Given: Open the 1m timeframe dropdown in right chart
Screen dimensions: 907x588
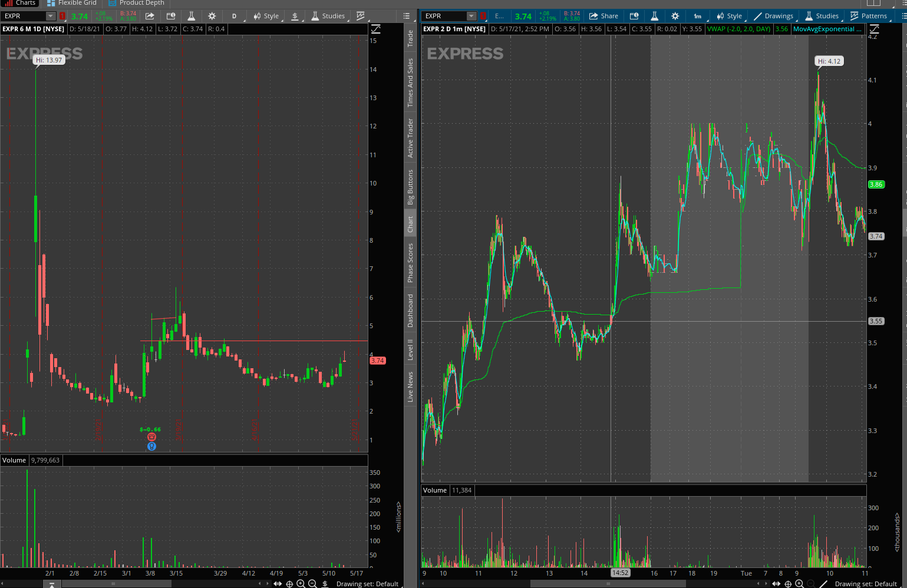Looking at the screenshot, I should point(698,16).
